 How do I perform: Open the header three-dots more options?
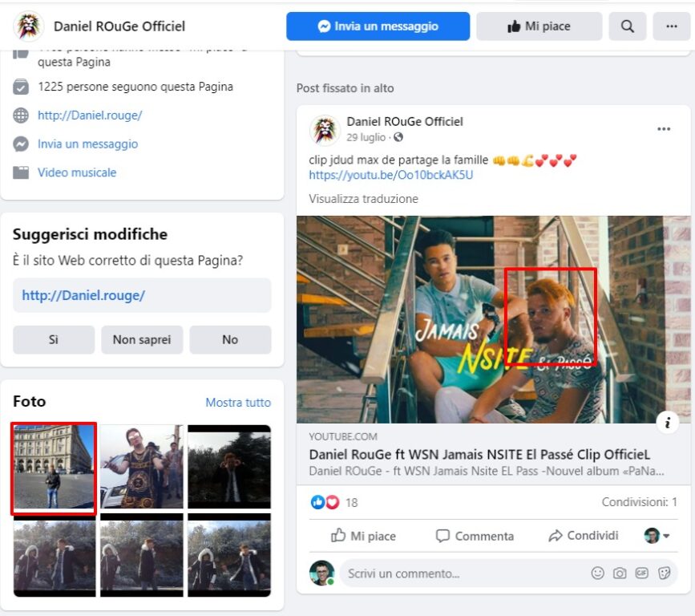(x=672, y=26)
